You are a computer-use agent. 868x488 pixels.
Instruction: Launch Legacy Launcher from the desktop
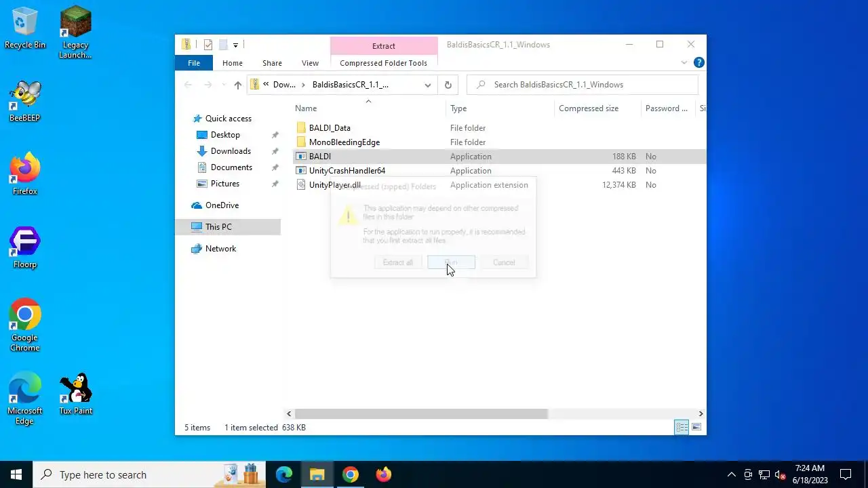[75, 33]
